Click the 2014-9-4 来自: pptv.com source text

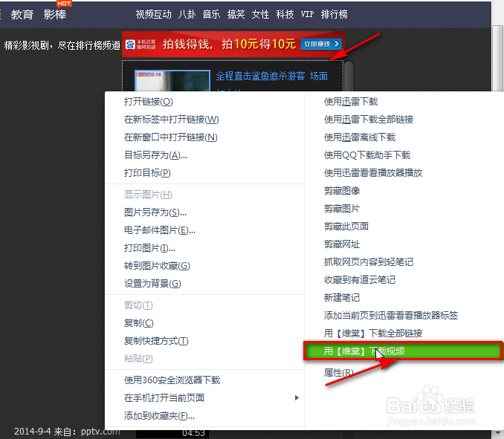[x=67, y=432]
